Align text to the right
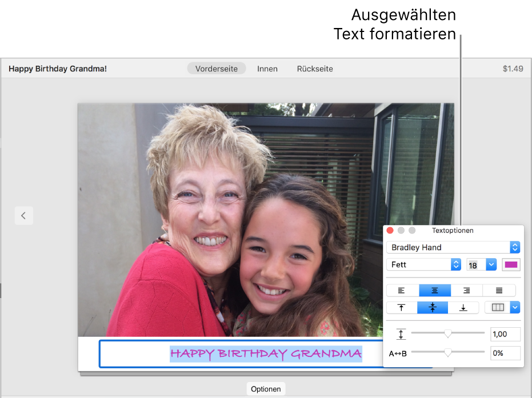Viewport: 532px width, 398px height. [x=467, y=291]
